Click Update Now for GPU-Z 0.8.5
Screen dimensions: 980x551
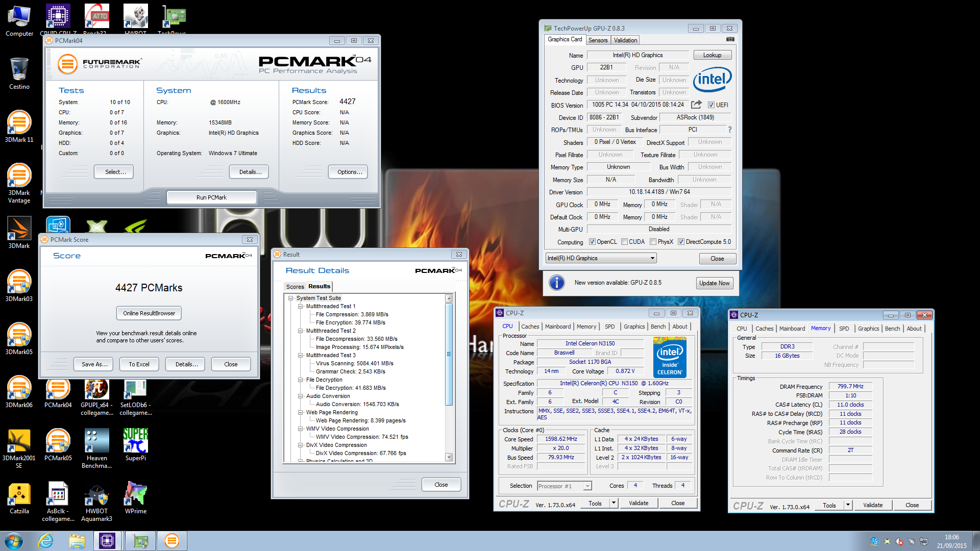[714, 283]
